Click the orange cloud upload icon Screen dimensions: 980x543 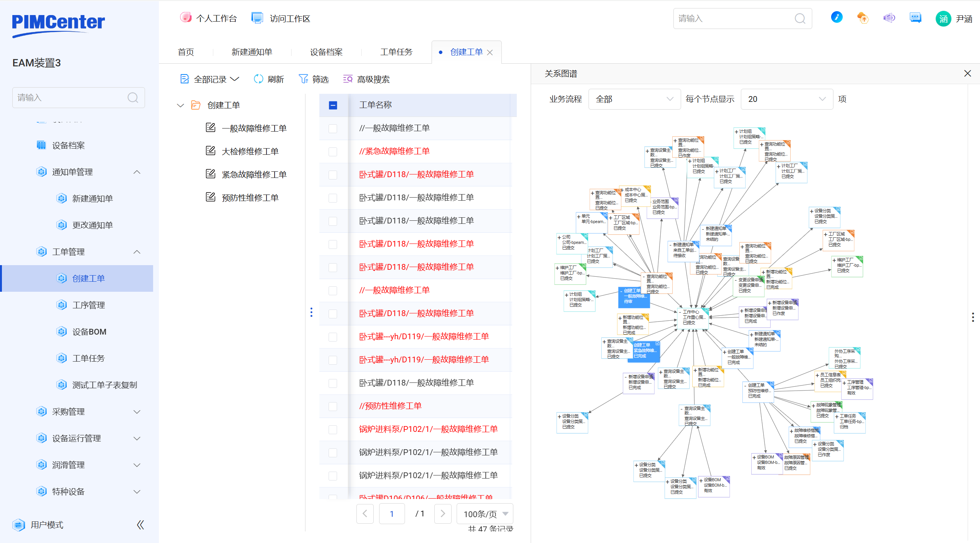[863, 18]
